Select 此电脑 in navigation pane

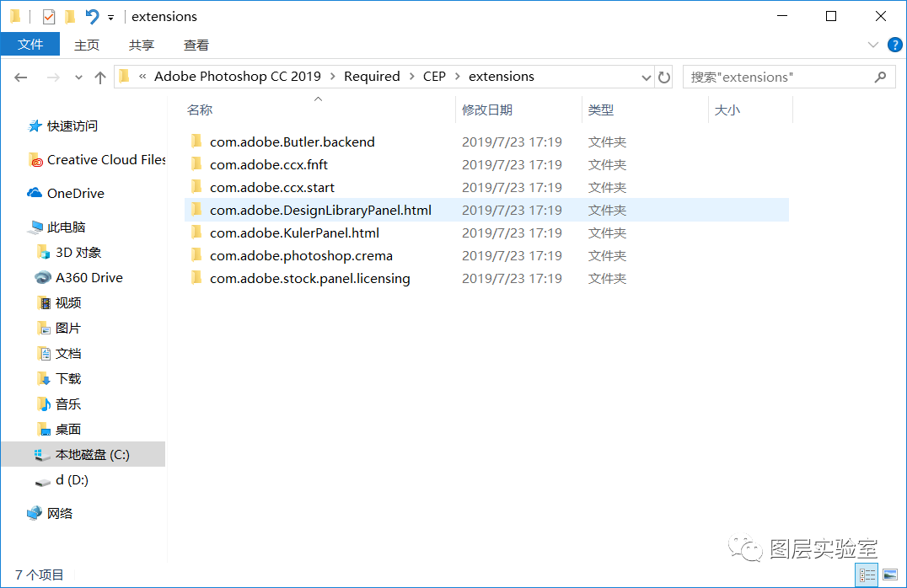click(66, 227)
